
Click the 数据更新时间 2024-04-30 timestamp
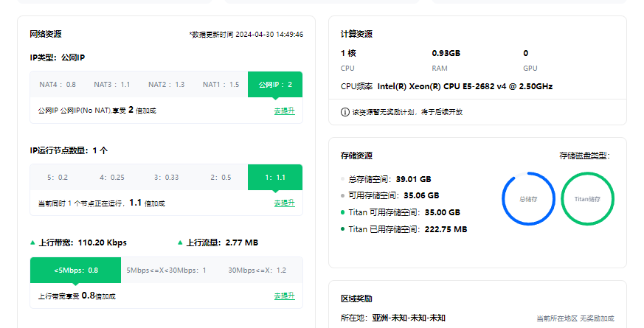coord(246,35)
